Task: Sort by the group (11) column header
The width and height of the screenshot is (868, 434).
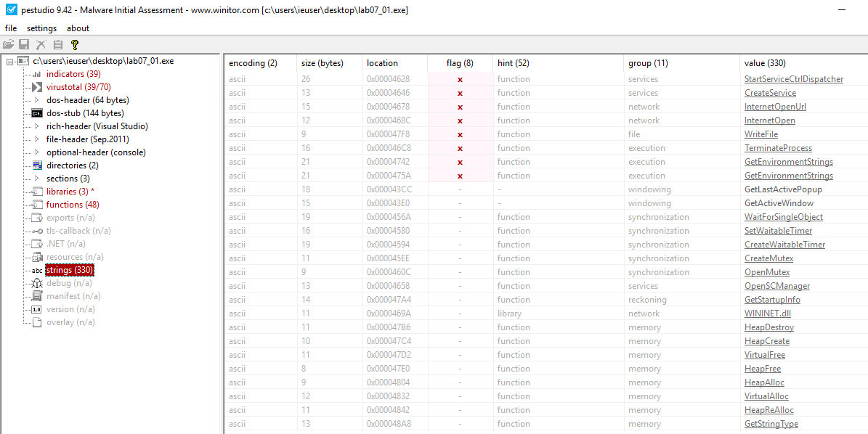Action: (x=681, y=63)
